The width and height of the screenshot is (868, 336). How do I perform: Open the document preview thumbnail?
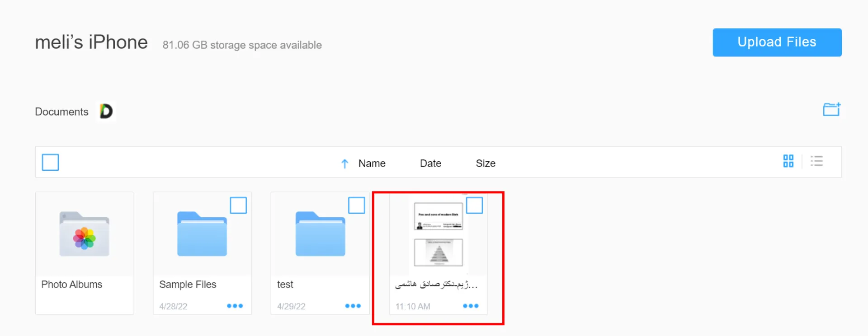[x=439, y=234]
